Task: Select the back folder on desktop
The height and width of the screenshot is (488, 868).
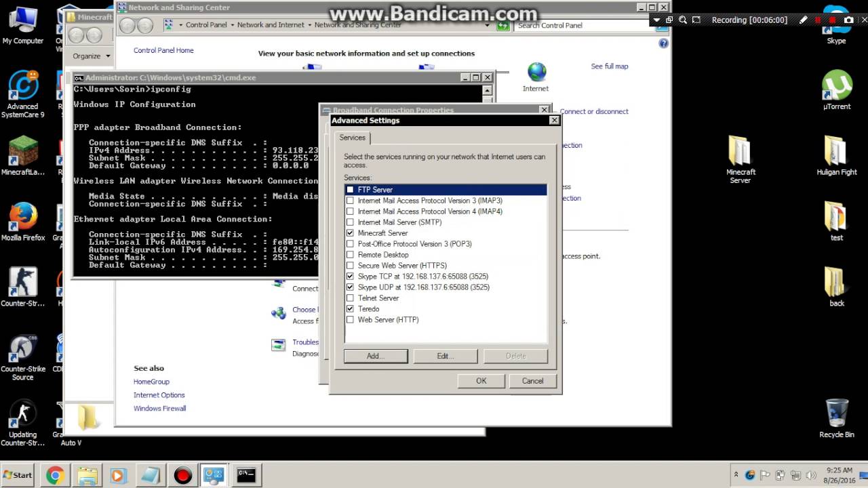Action: click(836, 287)
